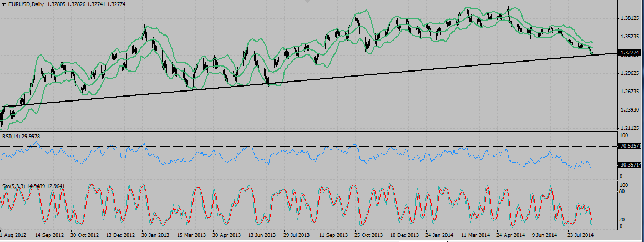Click the 11 Mar 2014 date label

475,236
